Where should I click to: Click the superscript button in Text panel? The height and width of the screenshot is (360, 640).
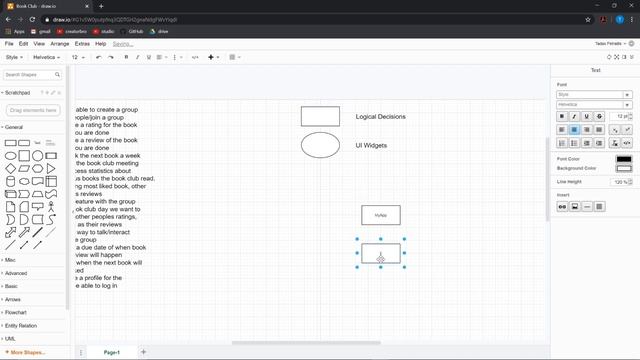(627, 130)
